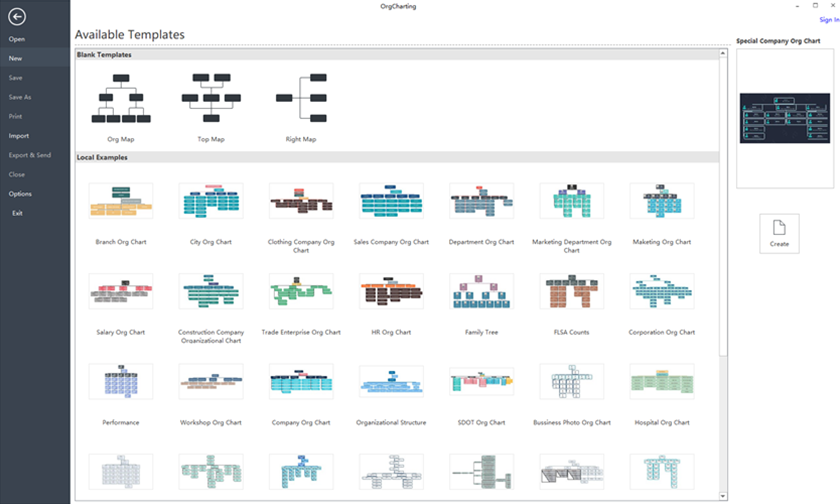Pick the City Org Chart thumbnail
Screen dimensions: 840x504
click(211, 201)
